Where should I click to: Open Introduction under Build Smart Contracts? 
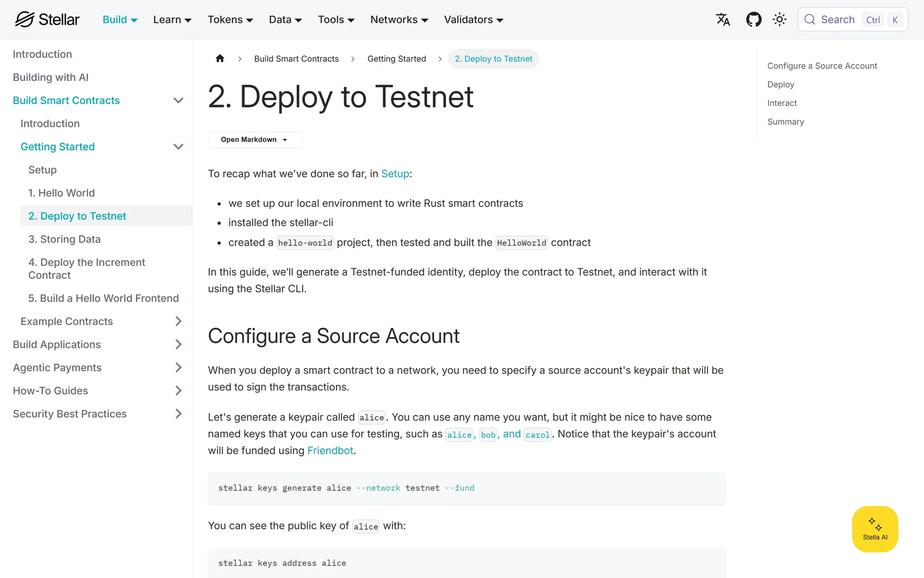(x=50, y=123)
